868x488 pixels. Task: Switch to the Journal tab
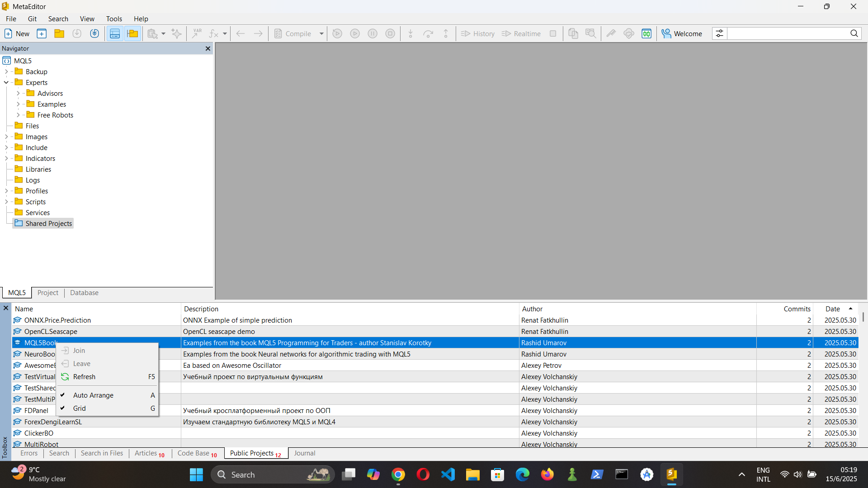305,453
